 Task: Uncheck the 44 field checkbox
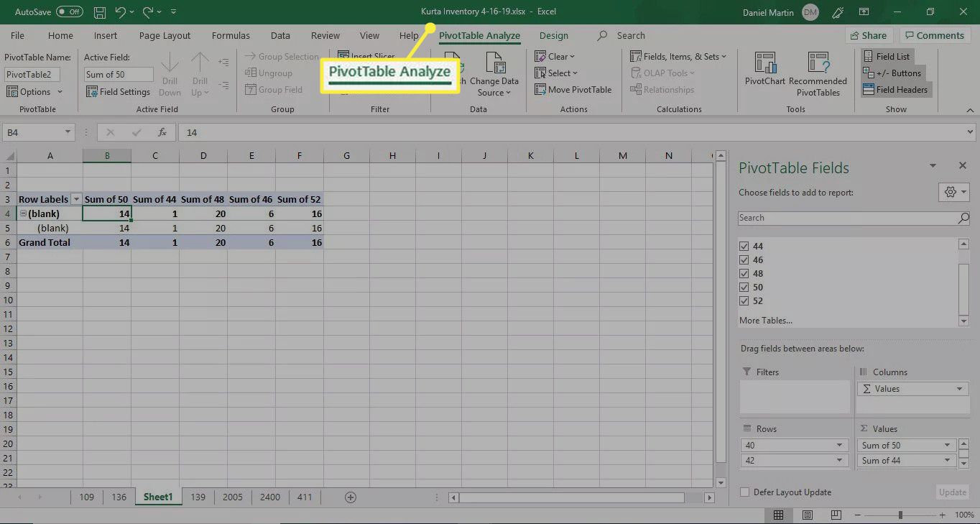[x=744, y=246]
